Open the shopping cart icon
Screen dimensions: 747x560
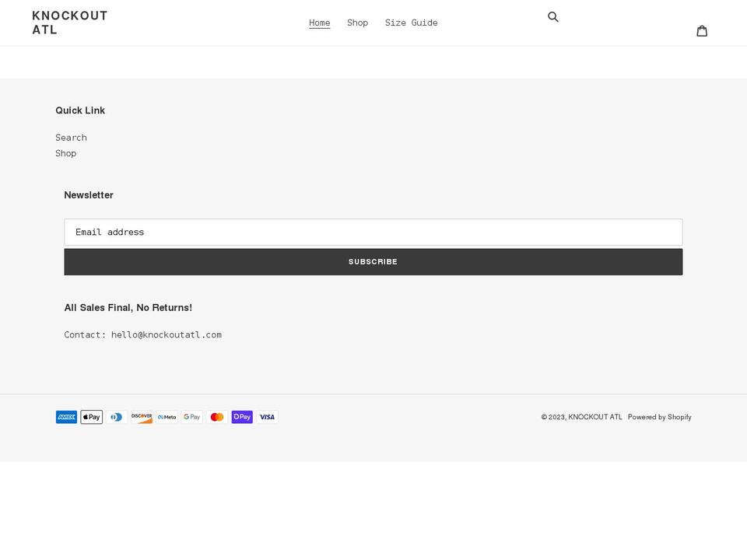click(x=703, y=30)
